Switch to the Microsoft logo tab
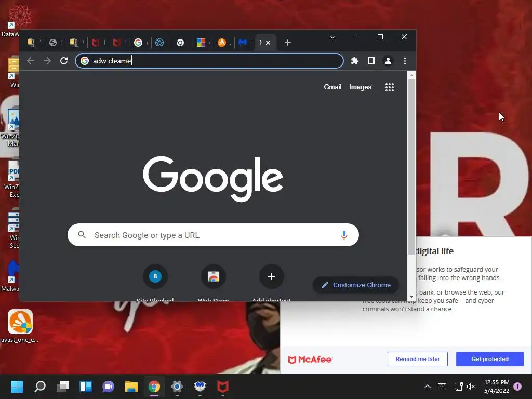The image size is (532, 399). coord(201,43)
